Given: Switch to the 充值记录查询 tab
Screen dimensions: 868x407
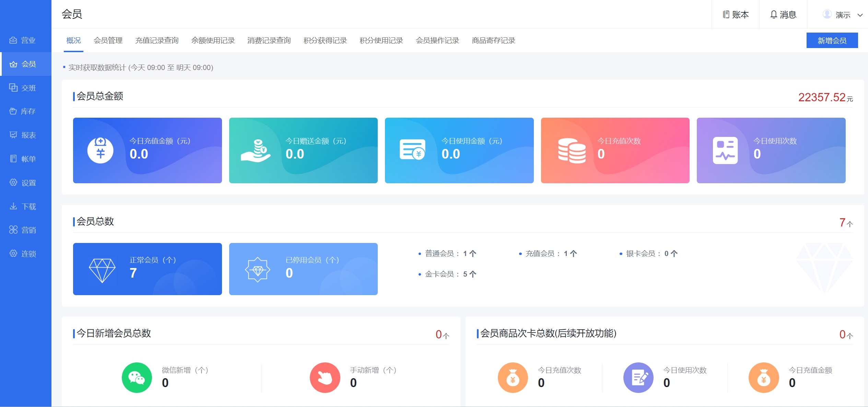Looking at the screenshot, I should click(x=157, y=40).
